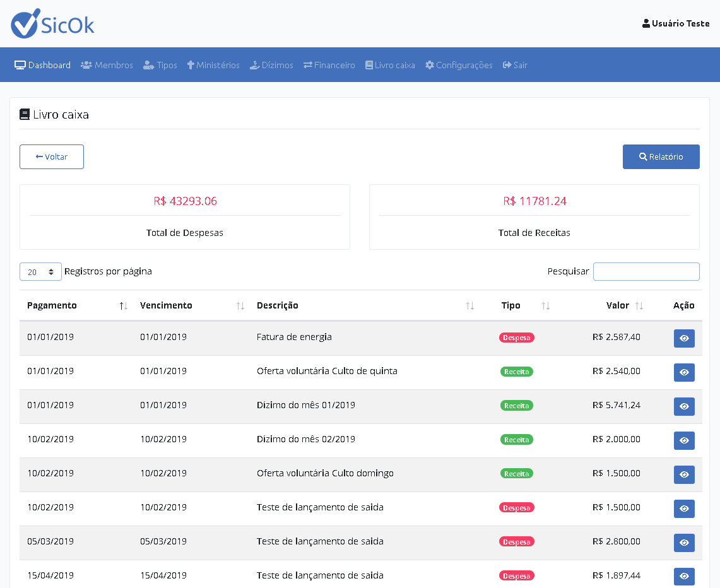Screen dimensions: 720x588
Task: Click the description Dízimo do mês 01/2019
Action: pos(306,405)
